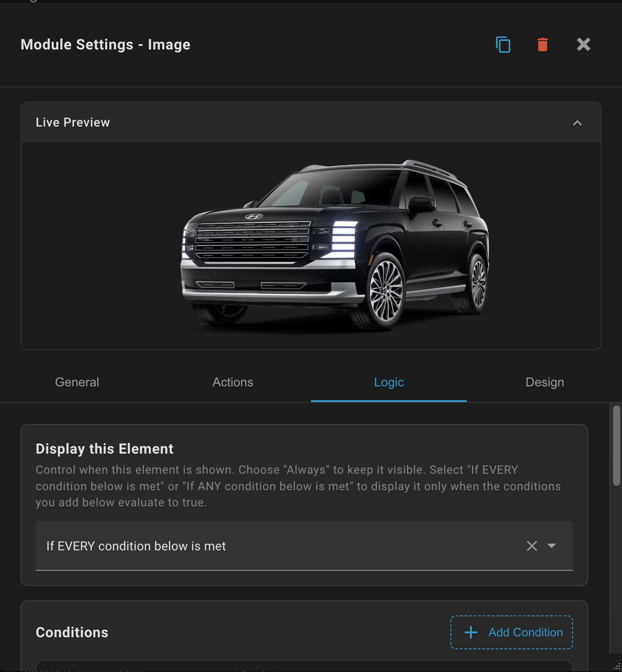Click the plus icon beside Add Condition
Image resolution: width=622 pixels, height=672 pixels.
(471, 632)
